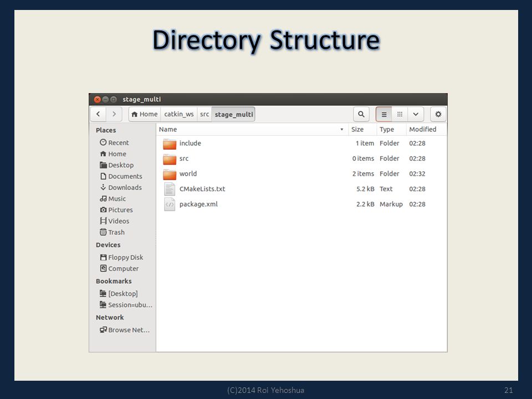Click the file name 'CMakeLists.txt'
This screenshot has height=399, width=532.
202,189
